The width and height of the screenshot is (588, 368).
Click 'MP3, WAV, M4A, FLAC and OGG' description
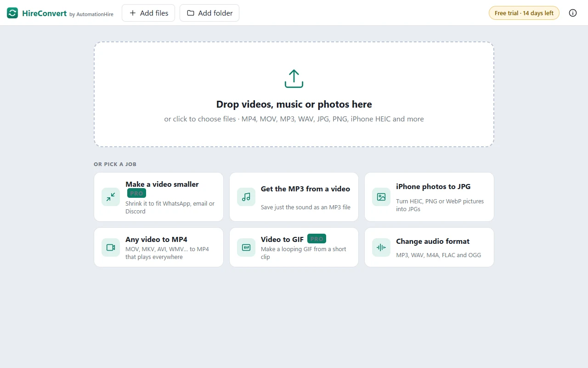(x=439, y=255)
